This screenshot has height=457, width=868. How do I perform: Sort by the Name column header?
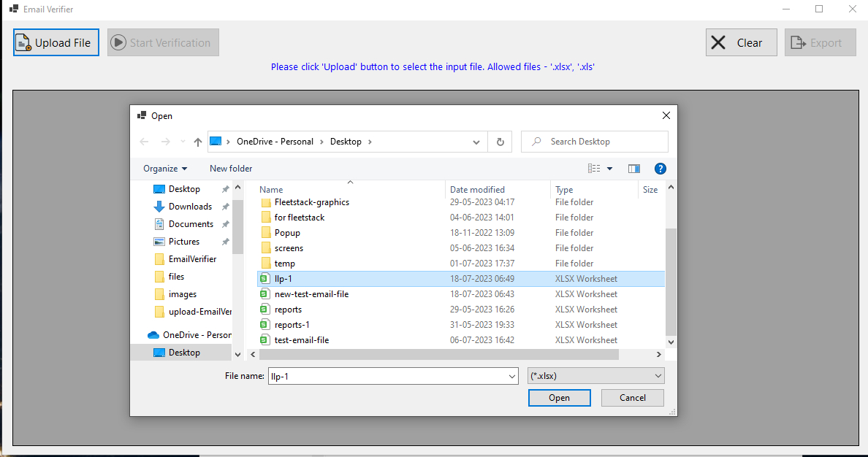pos(270,190)
